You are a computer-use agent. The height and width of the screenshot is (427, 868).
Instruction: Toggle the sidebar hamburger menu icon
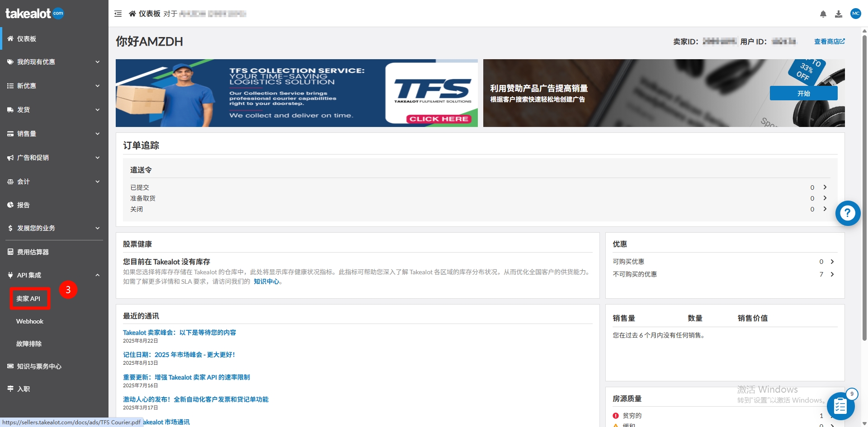118,14
